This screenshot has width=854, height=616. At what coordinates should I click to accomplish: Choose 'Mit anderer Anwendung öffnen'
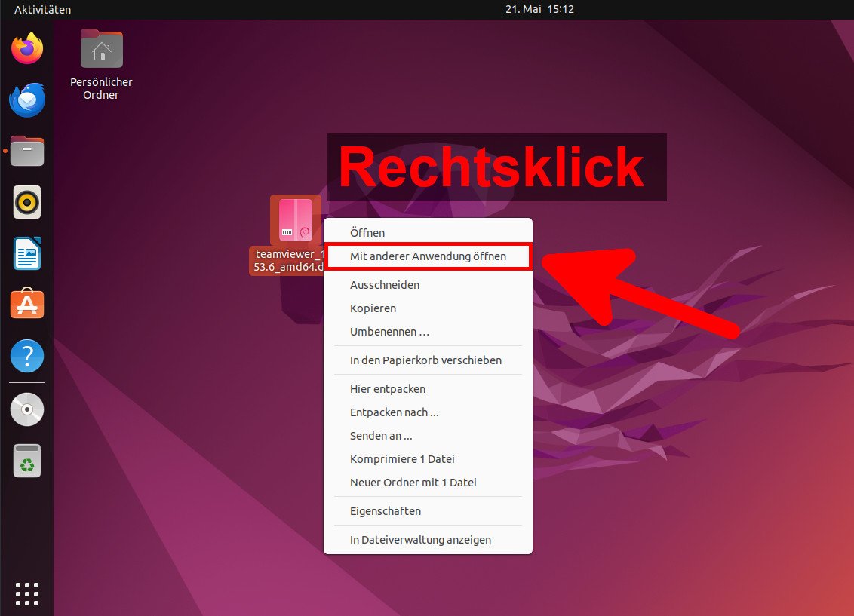(428, 256)
